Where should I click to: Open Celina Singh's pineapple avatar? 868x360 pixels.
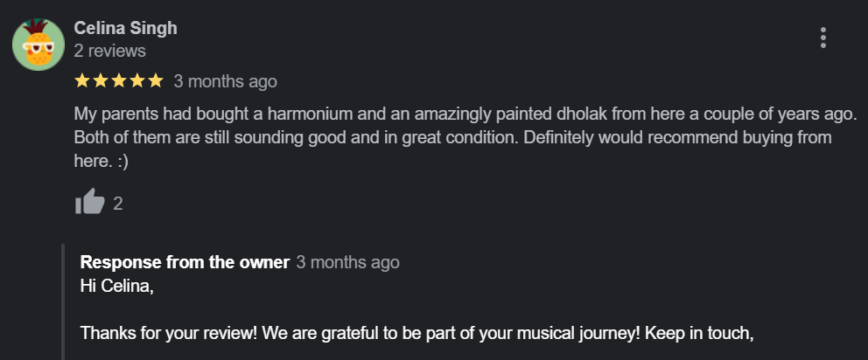[x=38, y=45]
